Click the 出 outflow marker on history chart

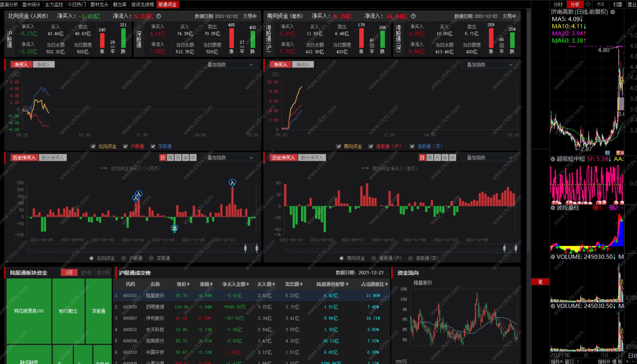(x=174, y=228)
